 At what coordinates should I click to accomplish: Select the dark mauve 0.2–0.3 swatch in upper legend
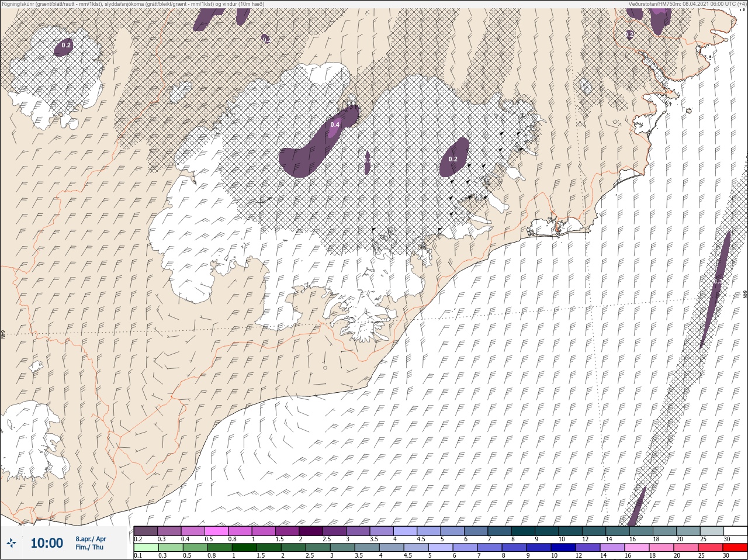[x=146, y=531]
